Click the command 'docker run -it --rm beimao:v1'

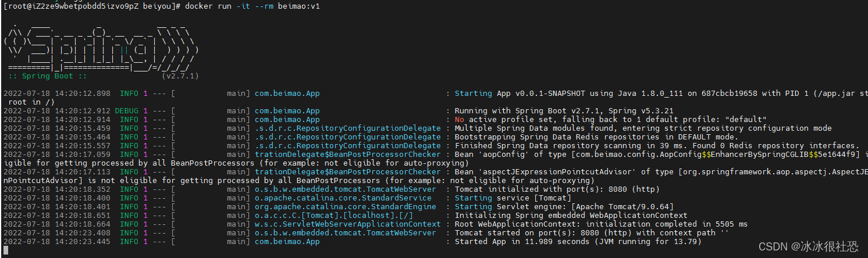pyautogui.click(x=253, y=6)
